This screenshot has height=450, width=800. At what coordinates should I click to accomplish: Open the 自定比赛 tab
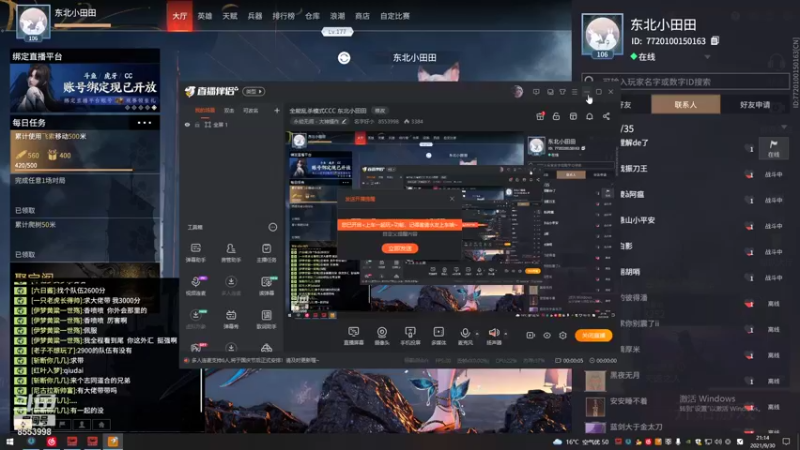tap(395, 16)
